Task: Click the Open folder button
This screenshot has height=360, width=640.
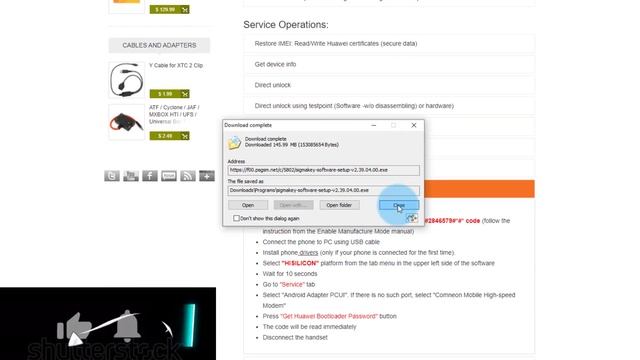Action: 339,205
